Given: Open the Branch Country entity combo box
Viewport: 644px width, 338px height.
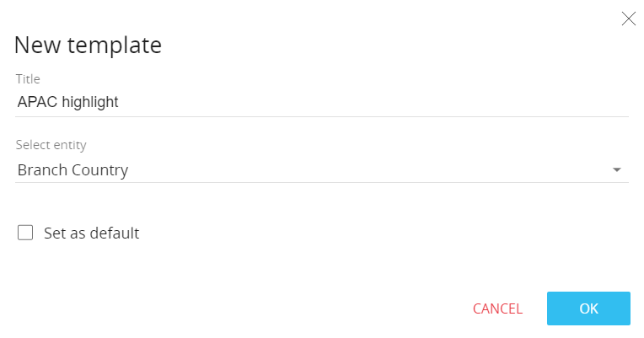Looking at the screenshot, I should [x=320, y=170].
